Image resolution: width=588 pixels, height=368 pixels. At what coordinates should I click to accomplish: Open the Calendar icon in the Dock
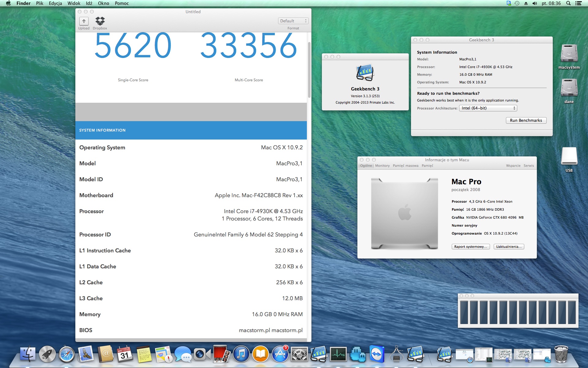pos(125,354)
